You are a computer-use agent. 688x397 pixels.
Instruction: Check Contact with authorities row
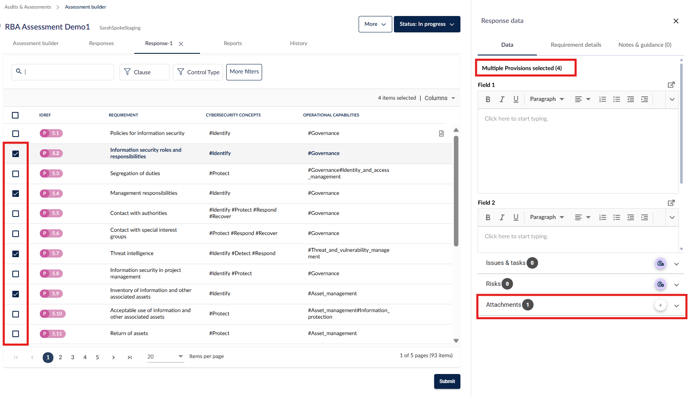click(15, 214)
